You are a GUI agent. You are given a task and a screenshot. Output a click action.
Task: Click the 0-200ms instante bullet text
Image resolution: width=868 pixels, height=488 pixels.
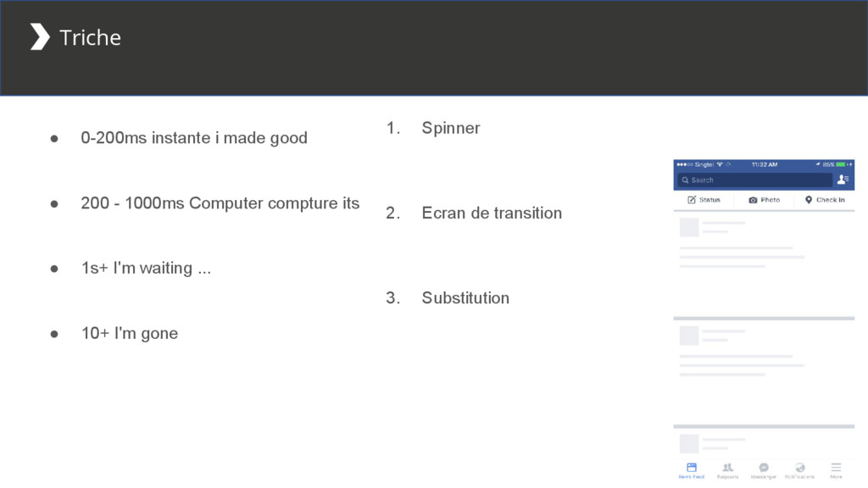(194, 138)
